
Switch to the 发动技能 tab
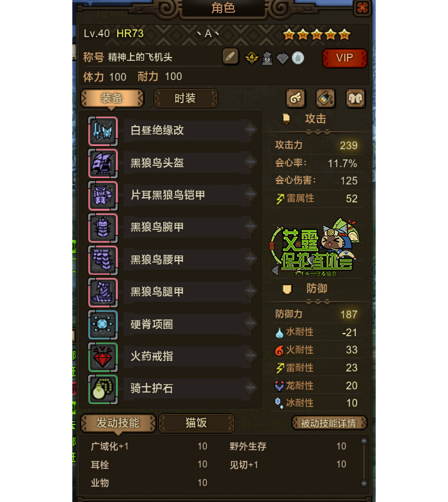click(x=118, y=423)
